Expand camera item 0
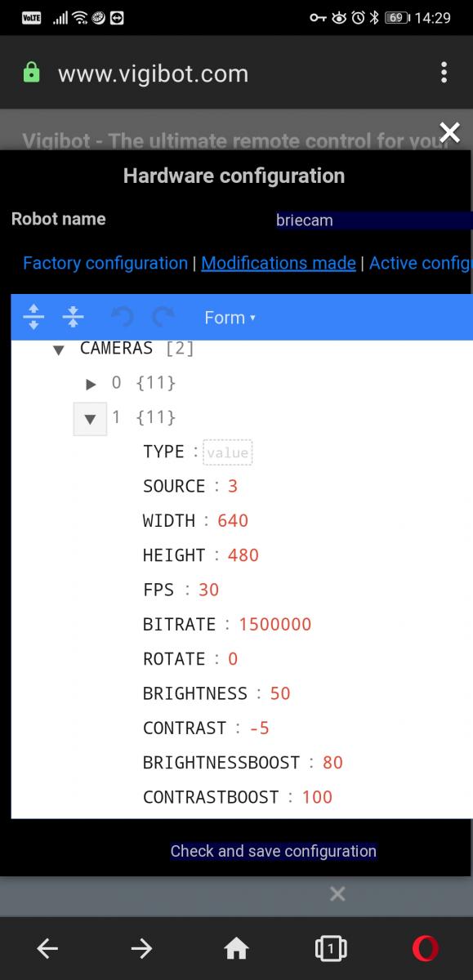This screenshot has width=473, height=980. [91, 384]
